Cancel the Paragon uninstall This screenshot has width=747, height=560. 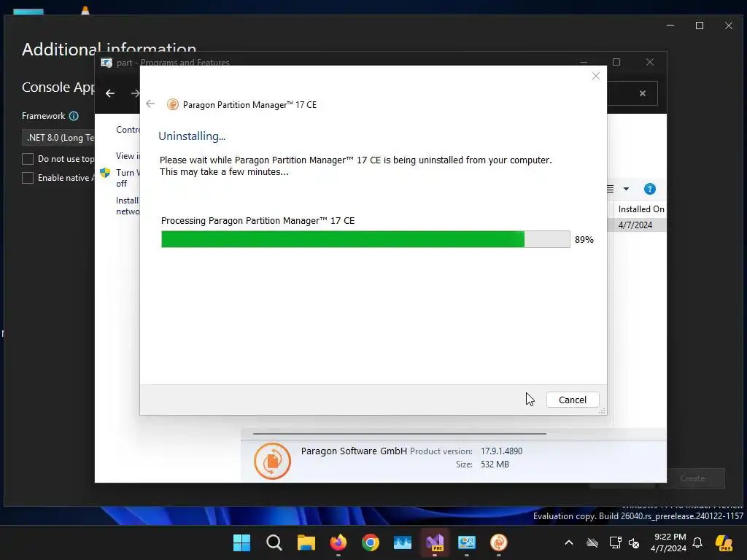[x=572, y=400]
